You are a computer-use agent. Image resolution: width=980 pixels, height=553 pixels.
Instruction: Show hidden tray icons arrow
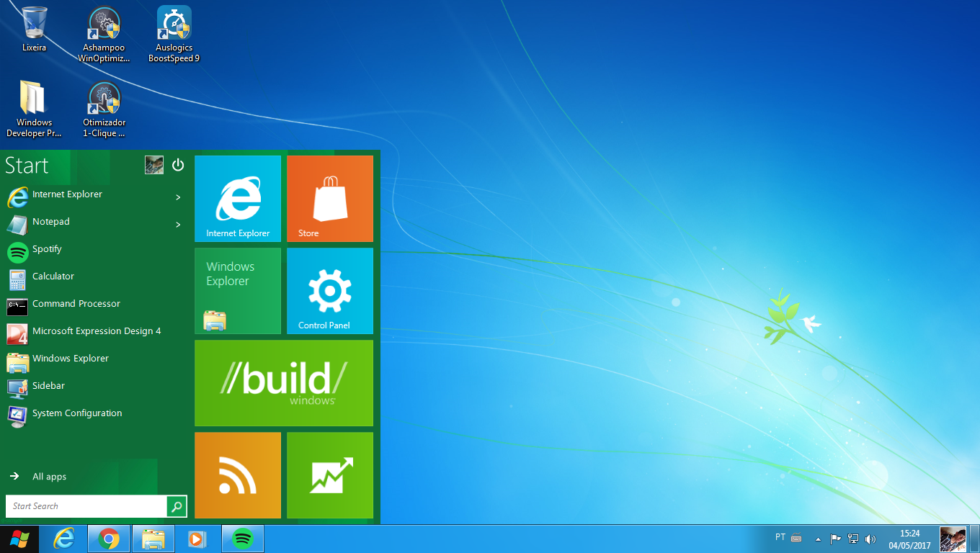[x=818, y=539]
